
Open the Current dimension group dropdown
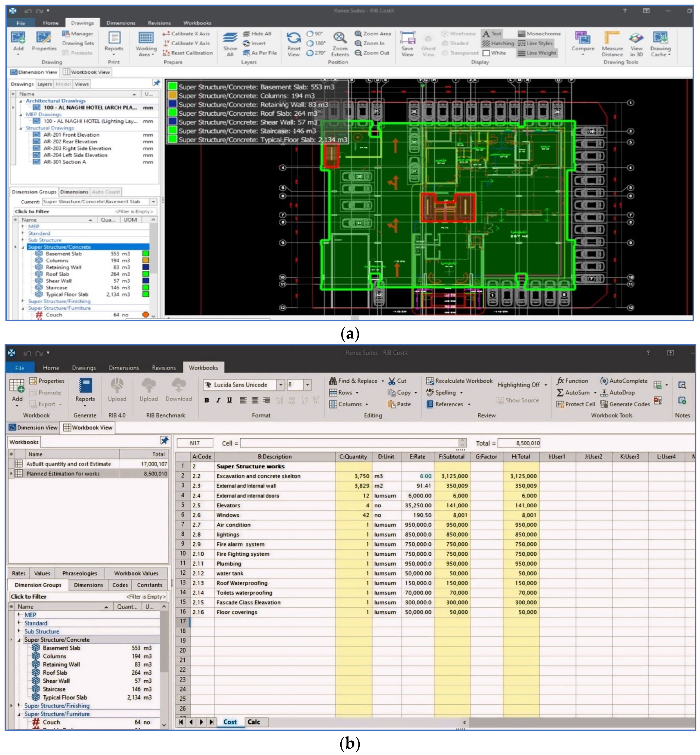point(153,202)
